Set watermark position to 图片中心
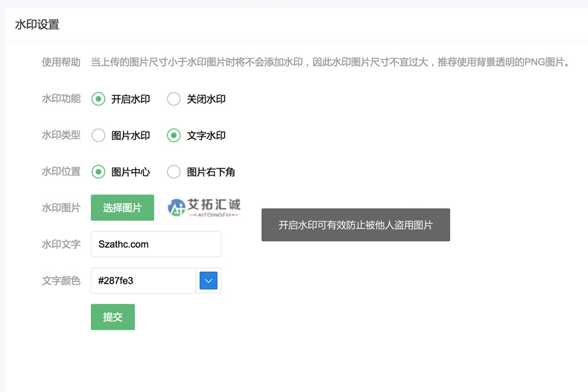 coord(98,172)
